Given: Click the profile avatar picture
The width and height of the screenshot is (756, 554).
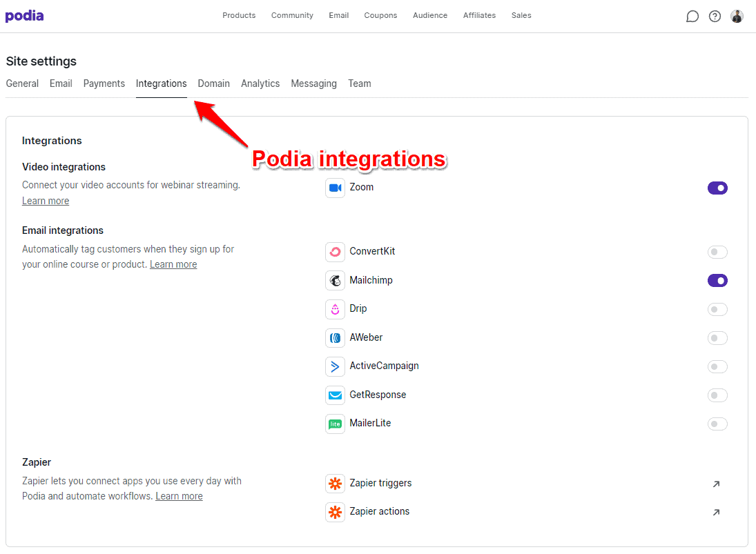Looking at the screenshot, I should point(737,15).
